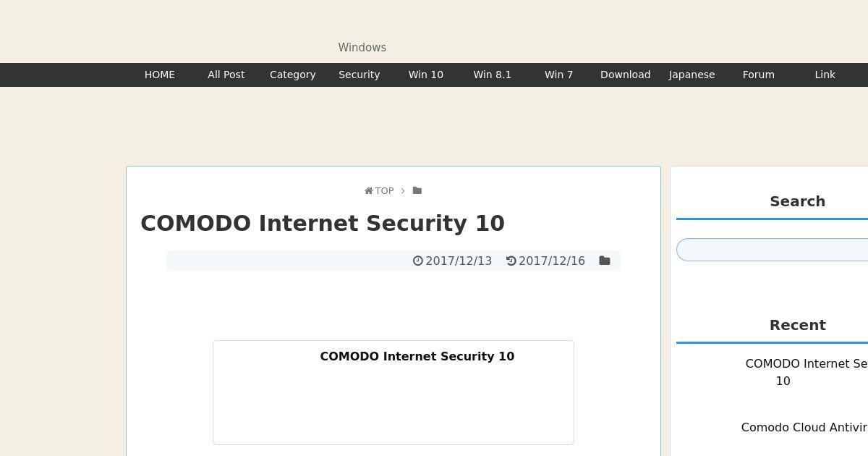Open the All Post menu item
Viewport: 868px width, 456px height.
coord(226,75)
